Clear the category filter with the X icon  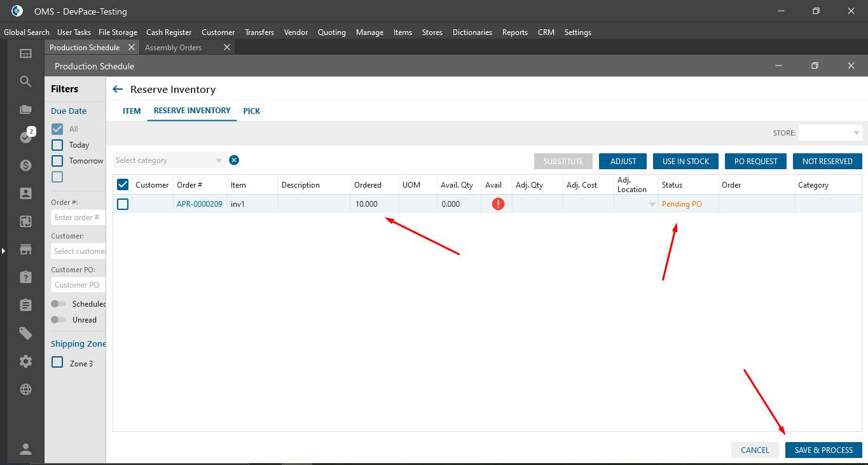(234, 160)
